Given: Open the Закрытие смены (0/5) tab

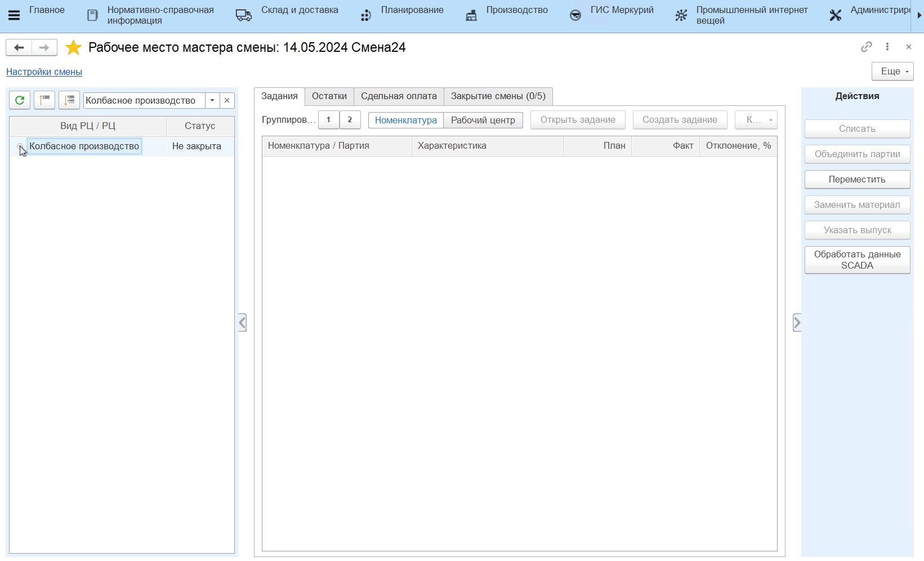Looking at the screenshot, I should (x=498, y=96).
